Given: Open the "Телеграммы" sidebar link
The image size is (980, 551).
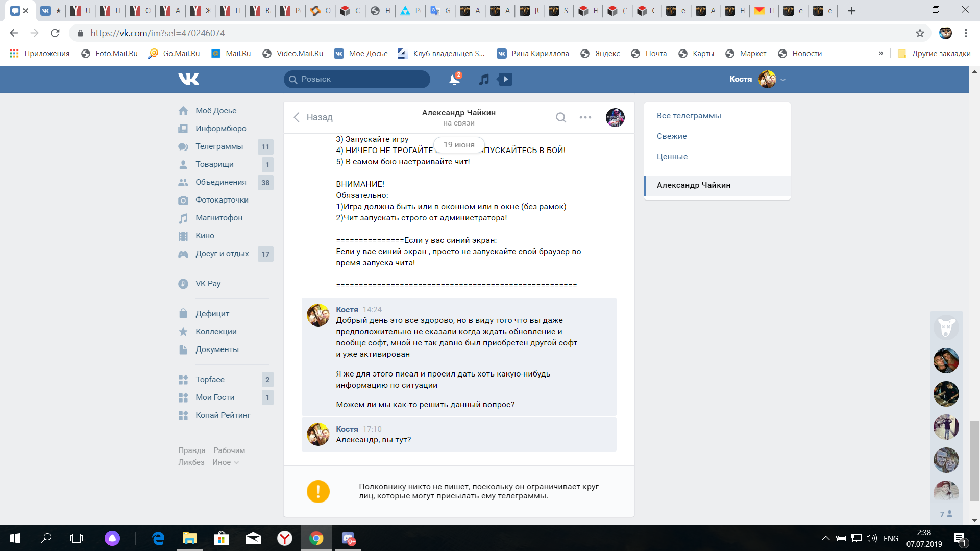Looking at the screenshot, I should pos(219,146).
